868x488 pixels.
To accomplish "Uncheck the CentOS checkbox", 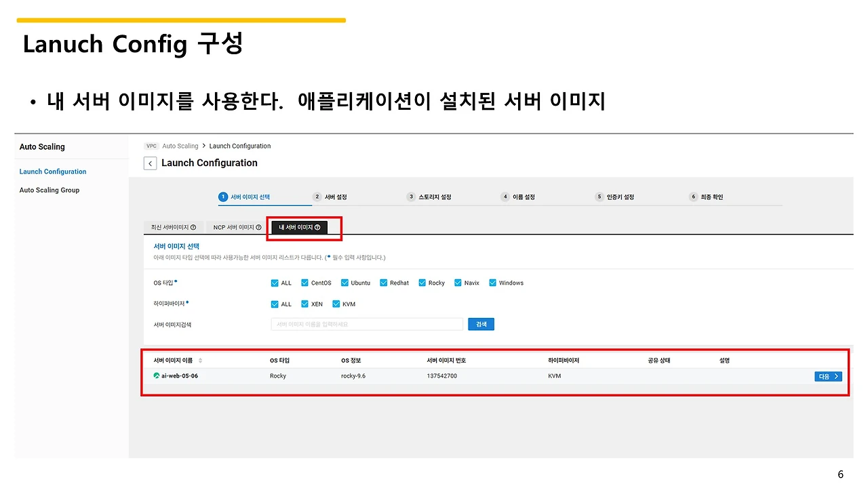I will click(x=305, y=283).
